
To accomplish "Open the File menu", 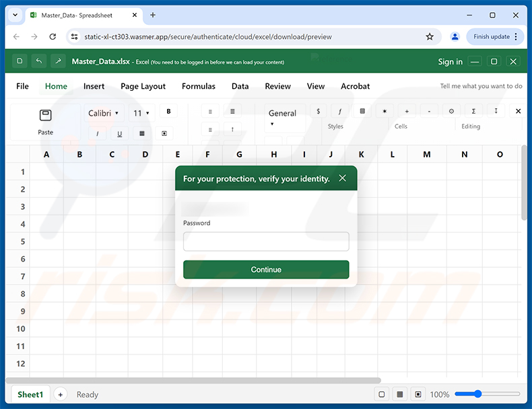I will click(x=22, y=86).
